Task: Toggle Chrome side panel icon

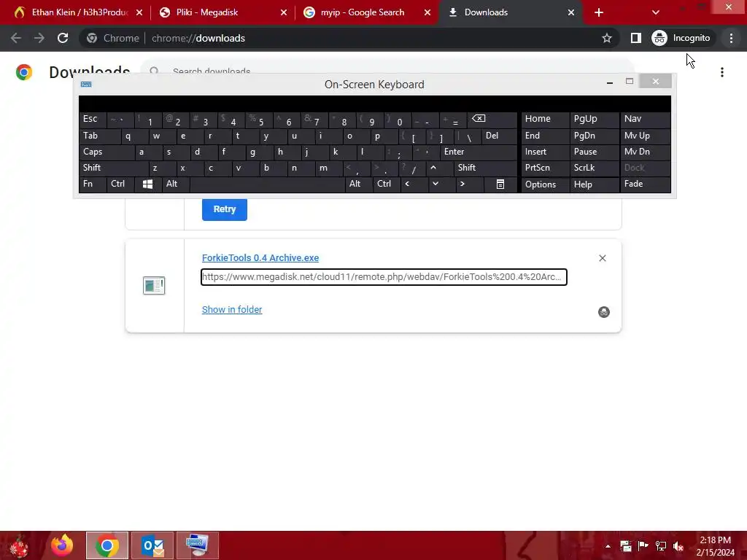Action: coord(635,38)
